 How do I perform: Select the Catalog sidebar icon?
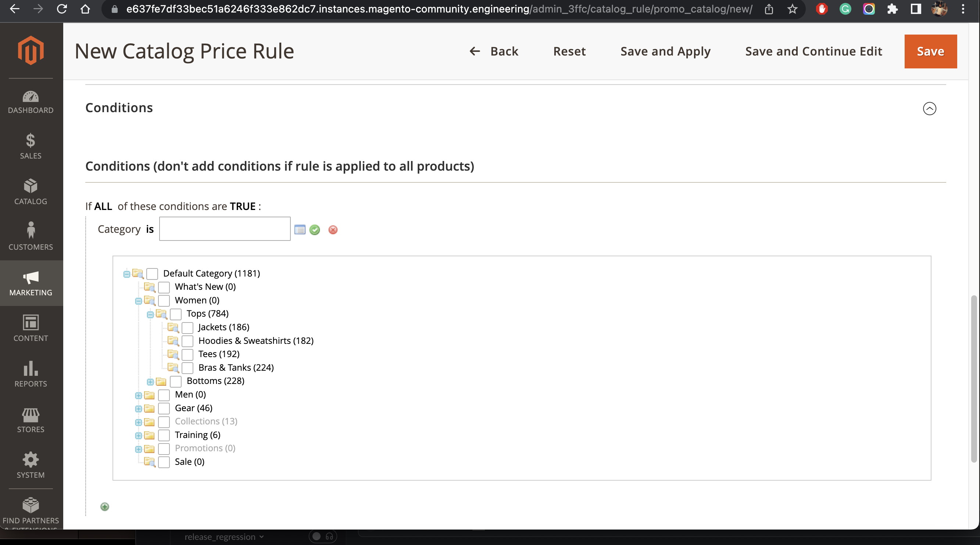coord(31,192)
